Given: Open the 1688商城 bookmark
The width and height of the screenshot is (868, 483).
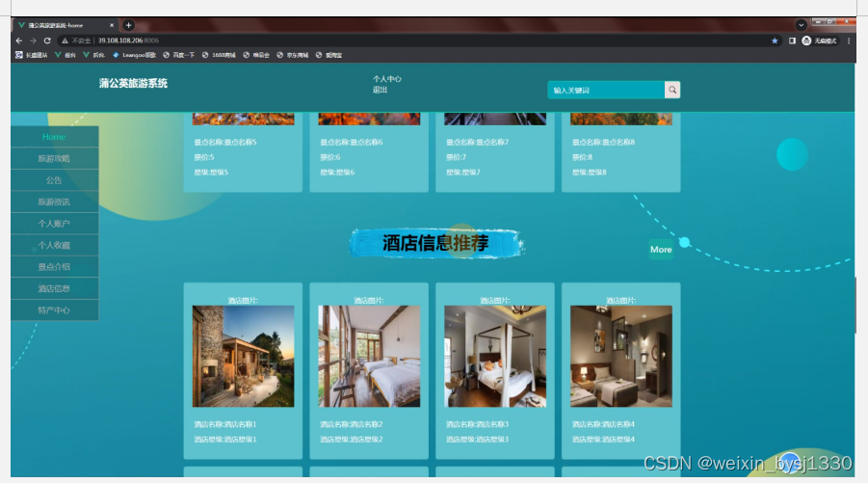Looking at the screenshot, I should pos(219,55).
